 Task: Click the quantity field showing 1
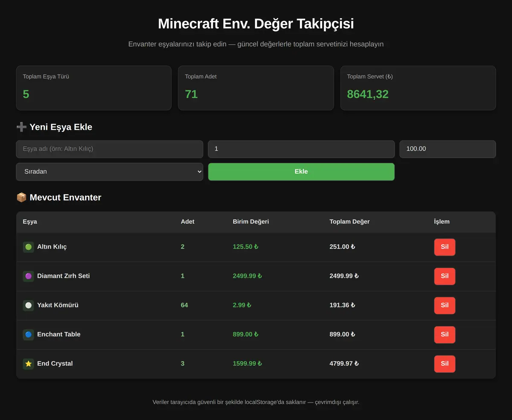(x=301, y=149)
